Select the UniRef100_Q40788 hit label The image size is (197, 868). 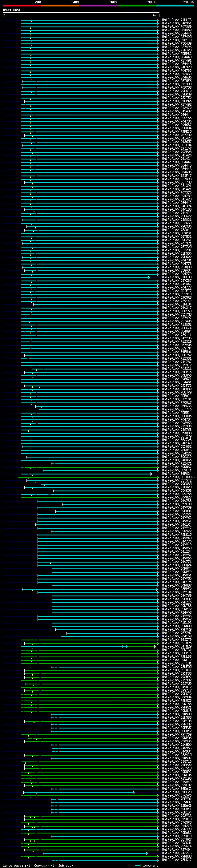pos(176,501)
